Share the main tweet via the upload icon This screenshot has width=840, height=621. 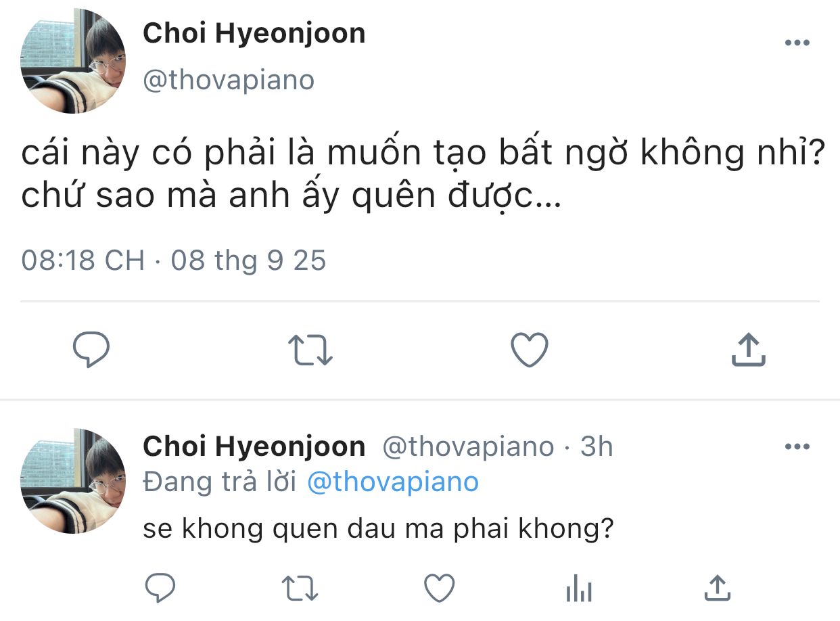pyautogui.click(x=748, y=350)
